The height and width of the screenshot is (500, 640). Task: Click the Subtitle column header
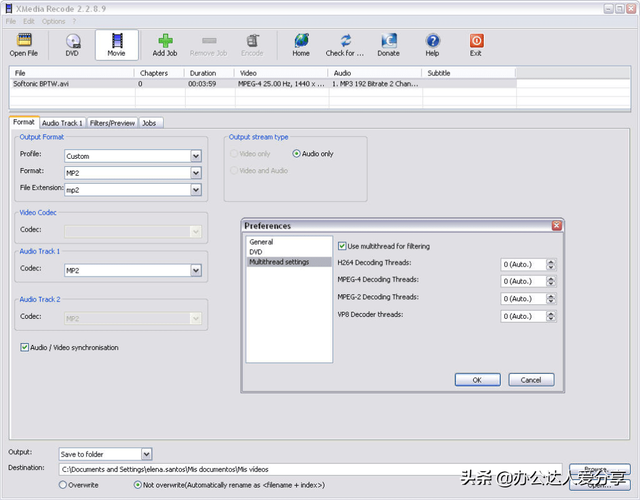tap(469, 73)
